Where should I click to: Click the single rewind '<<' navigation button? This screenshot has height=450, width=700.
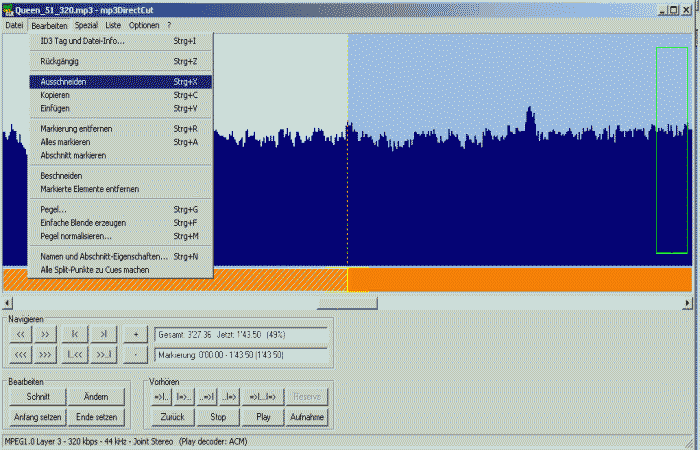coord(20,334)
